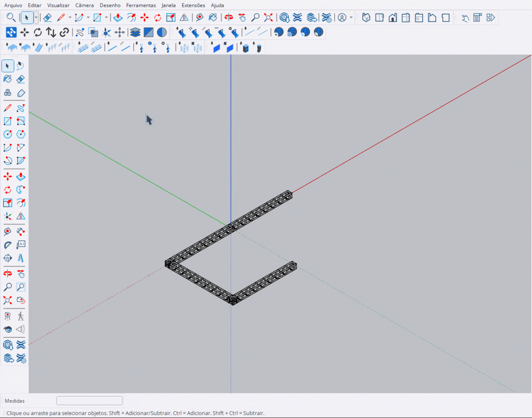The height and width of the screenshot is (418, 532).
Task: Click the user account sign-in button
Action: coord(342,17)
